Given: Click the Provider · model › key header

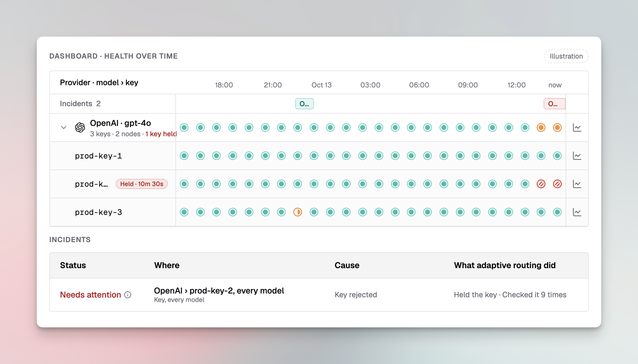Looking at the screenshot, I should click(x=99, y=82).
